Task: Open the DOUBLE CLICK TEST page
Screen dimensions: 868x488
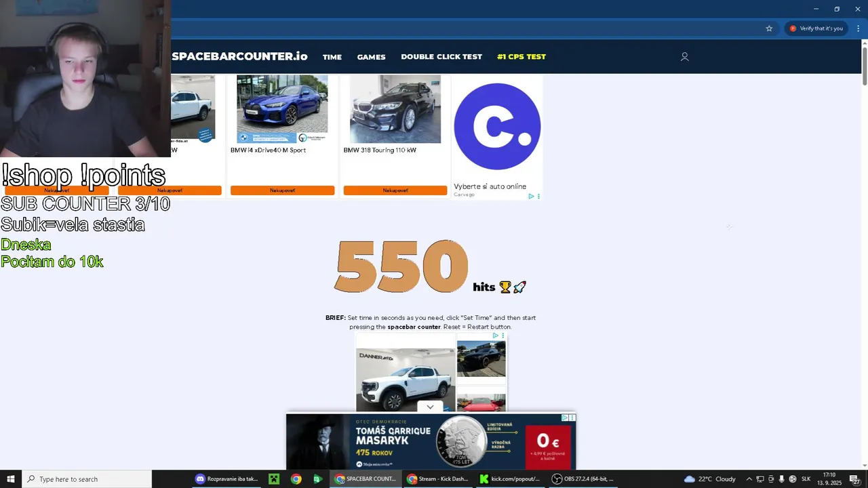Action: click(x=441, y=57)
